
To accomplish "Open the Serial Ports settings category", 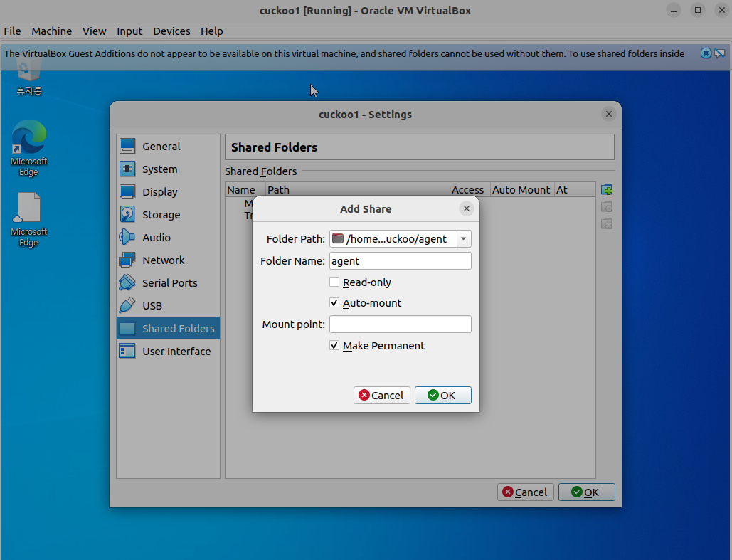I will [x=168, y=283].
